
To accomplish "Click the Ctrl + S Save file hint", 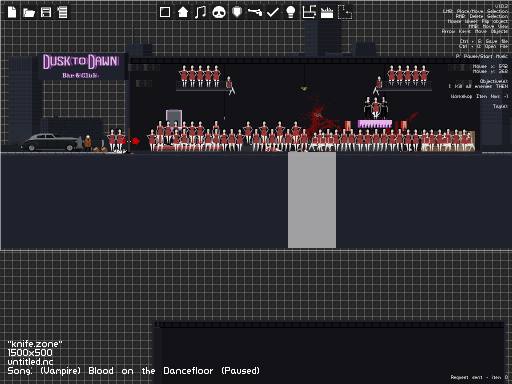I will click(484, 41).
